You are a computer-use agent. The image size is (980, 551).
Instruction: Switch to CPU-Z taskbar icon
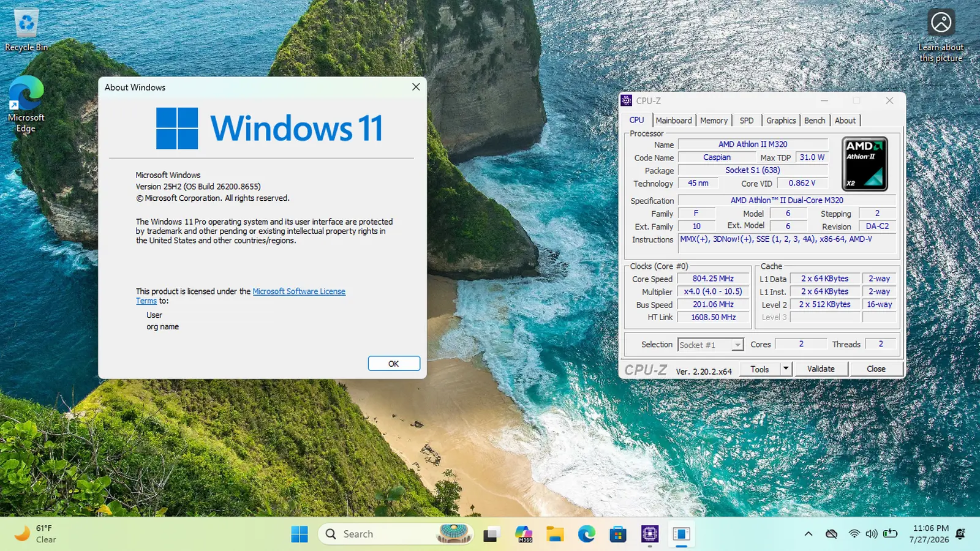[x=650, y=534]
